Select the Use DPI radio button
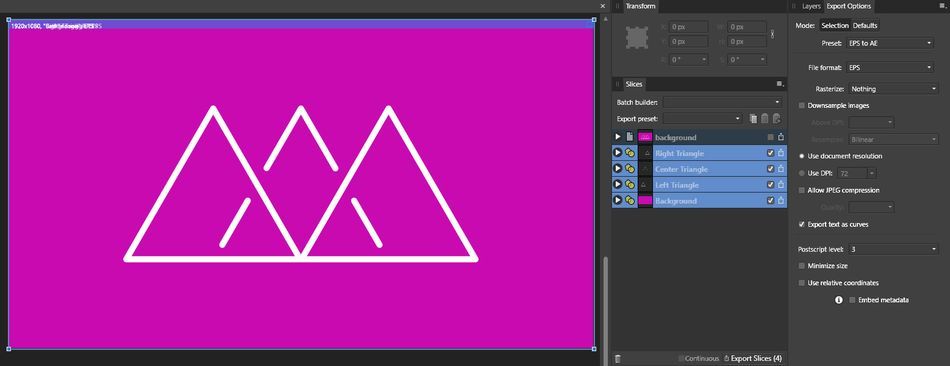This screenshot has height=366, width=950. [x=802, y=173]
